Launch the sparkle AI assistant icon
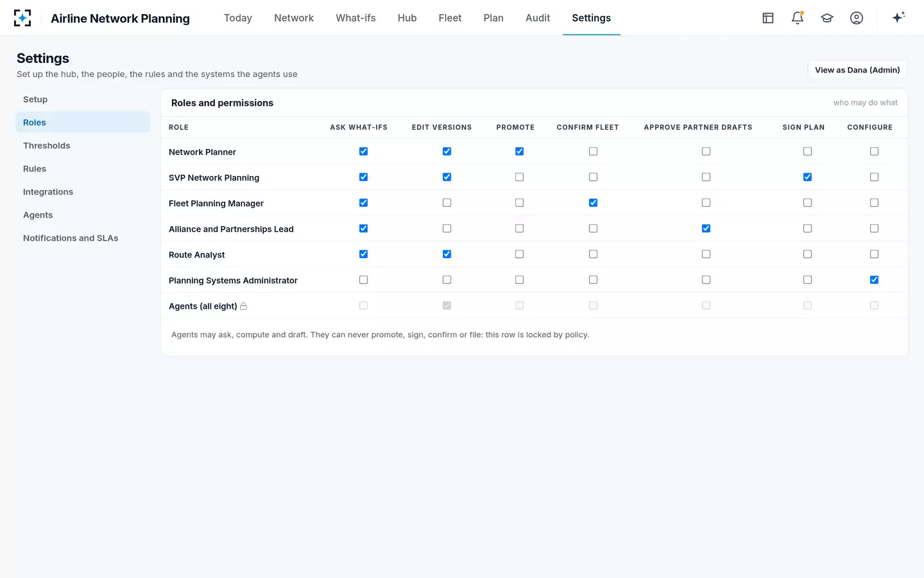Image resolution: width=924 pixels, height=578 pixels. (x=898, y=17)
